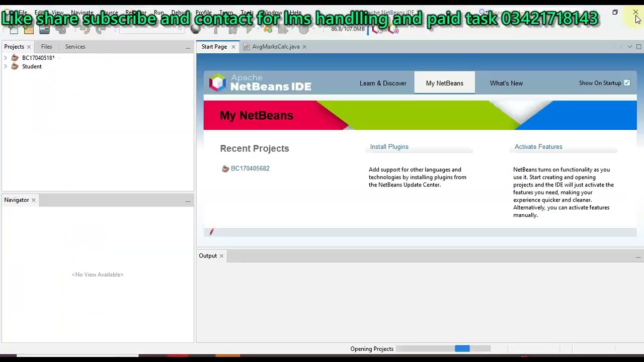Viewport: 644px width, 362px height.
Task: Close the Output panel tab
Action: click(221, 256)
